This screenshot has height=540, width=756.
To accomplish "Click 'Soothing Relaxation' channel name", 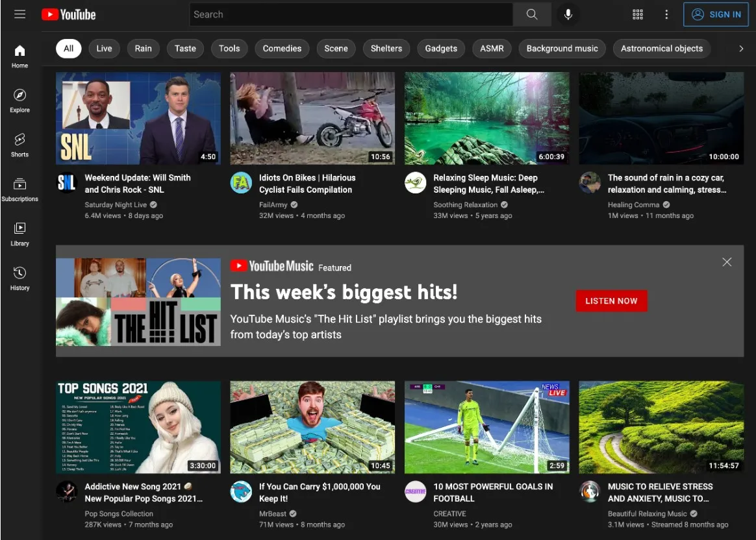I will (x=465, y=204).
